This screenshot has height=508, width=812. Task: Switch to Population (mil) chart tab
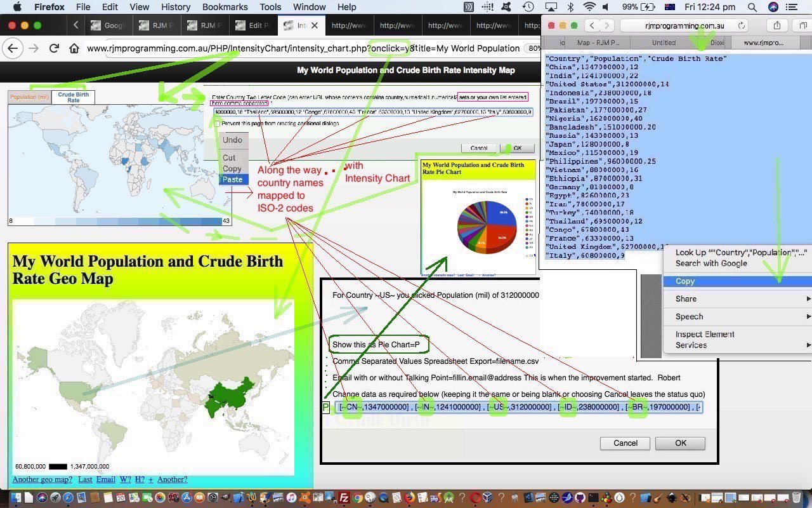30,97
